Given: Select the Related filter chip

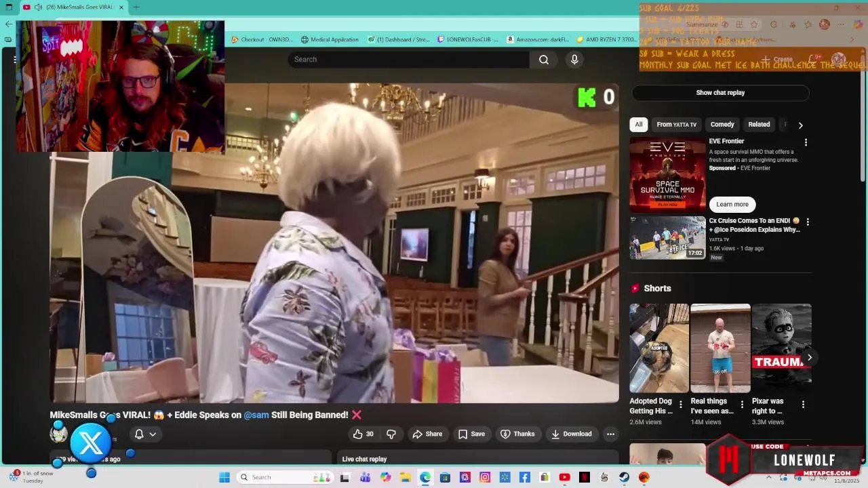Looking at the screenshot, I should click(759, 125).
